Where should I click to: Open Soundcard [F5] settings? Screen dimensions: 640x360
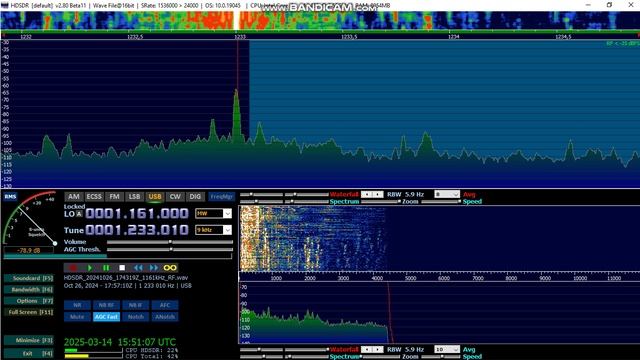29,278
